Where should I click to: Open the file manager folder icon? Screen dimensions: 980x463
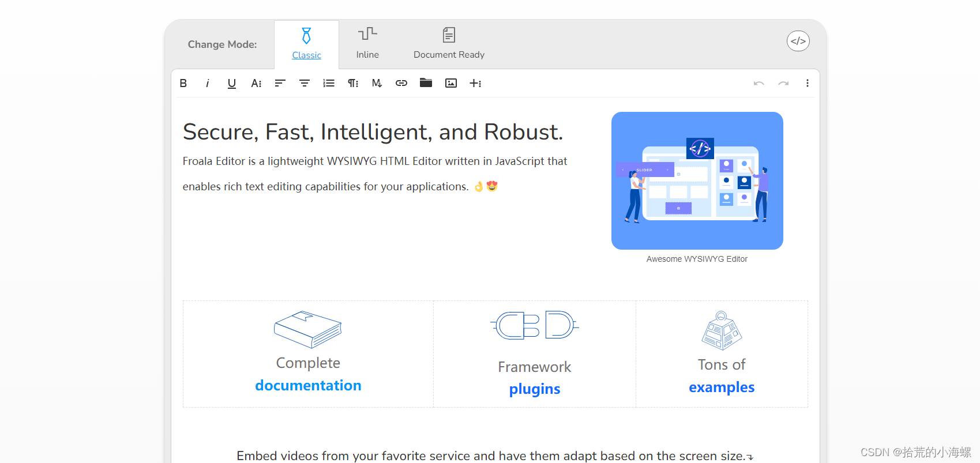pos(426,82)
